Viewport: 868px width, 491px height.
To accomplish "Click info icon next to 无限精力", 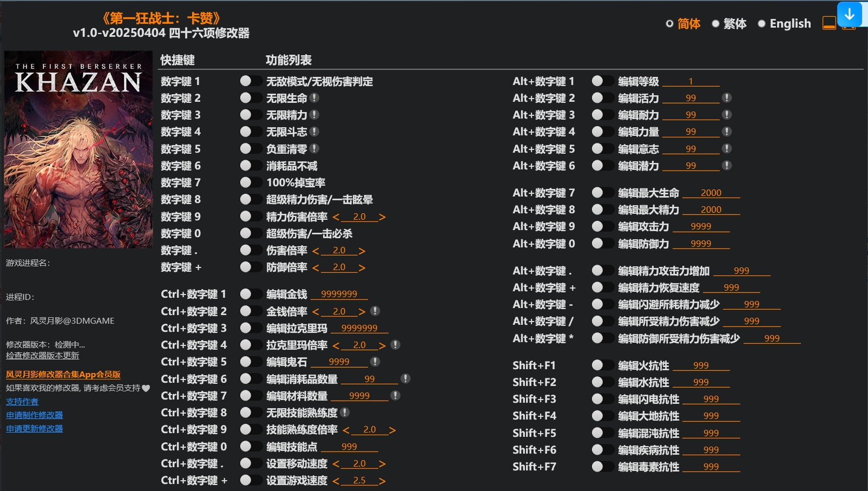I will tap(314, 115).
